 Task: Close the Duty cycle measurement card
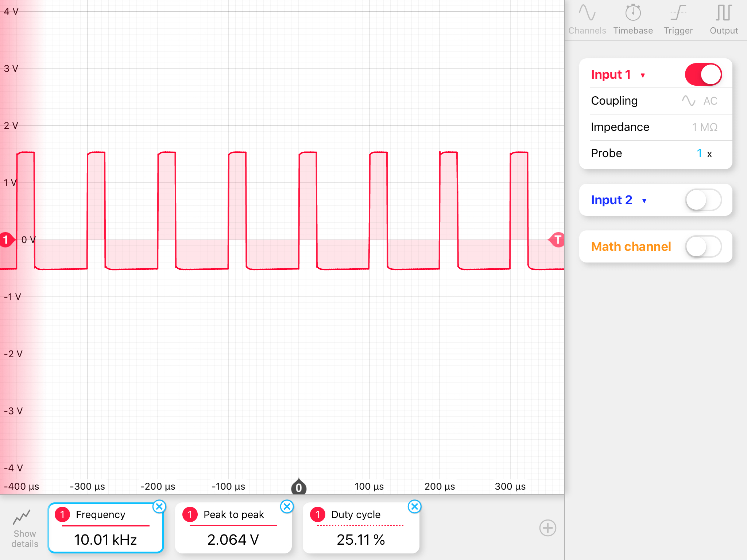click(x=415, y=506)
